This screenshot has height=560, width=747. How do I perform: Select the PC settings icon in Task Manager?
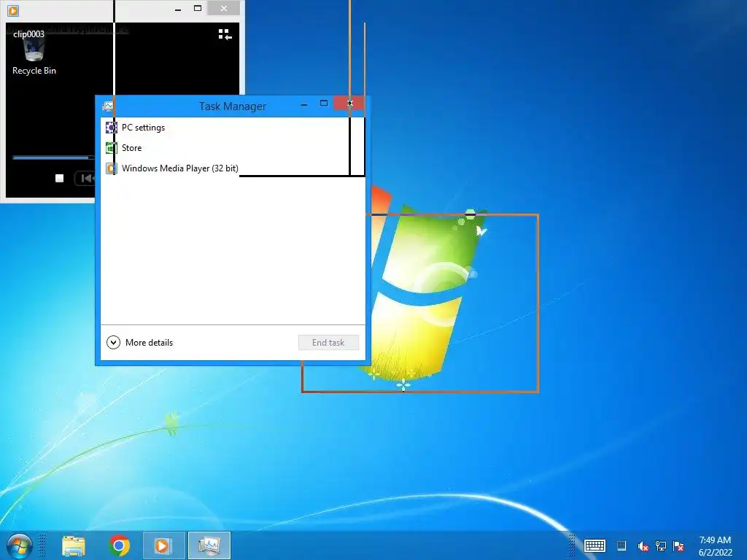coord(111,128)
